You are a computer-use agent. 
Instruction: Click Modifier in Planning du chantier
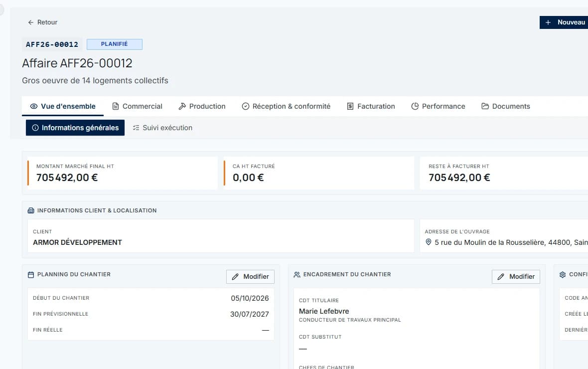250,277
